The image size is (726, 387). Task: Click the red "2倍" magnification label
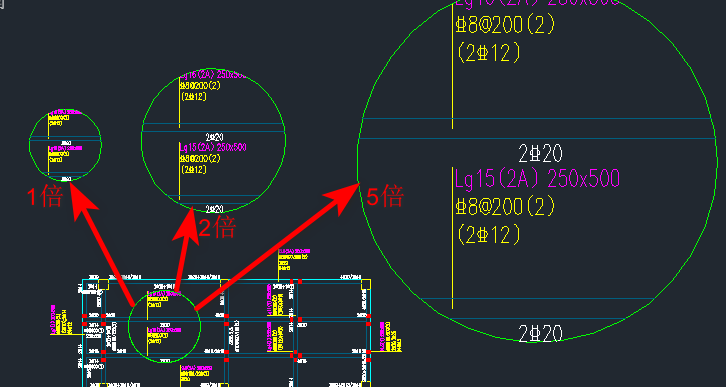(218, 227)
